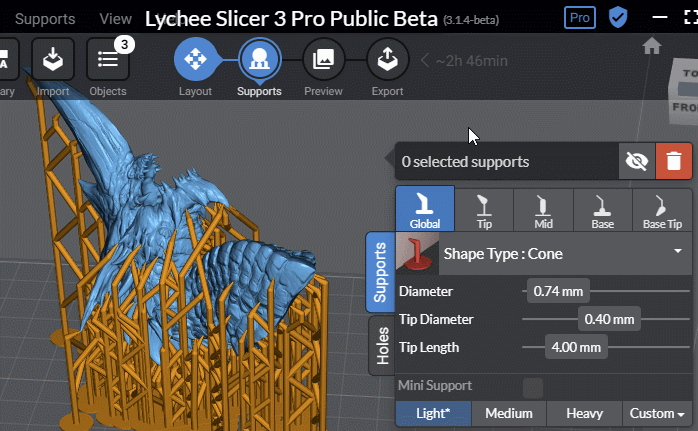Image resolution: width=698 pixels, height=431 pixels.
Task: Switch to the vertical Supports side tab
Action: point(380,272)
